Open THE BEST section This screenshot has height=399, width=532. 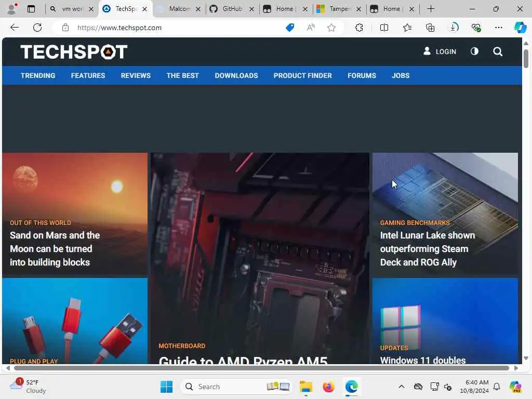(x=182, y=75)
